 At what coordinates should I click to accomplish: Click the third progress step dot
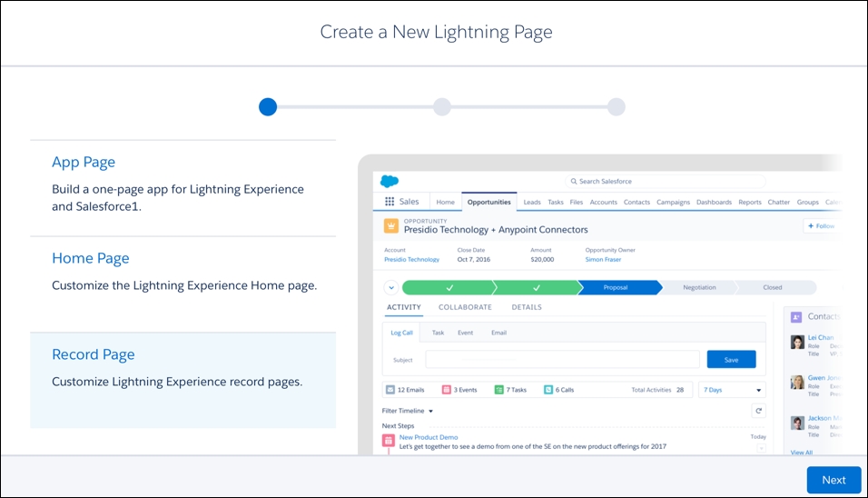click(616, 107)
